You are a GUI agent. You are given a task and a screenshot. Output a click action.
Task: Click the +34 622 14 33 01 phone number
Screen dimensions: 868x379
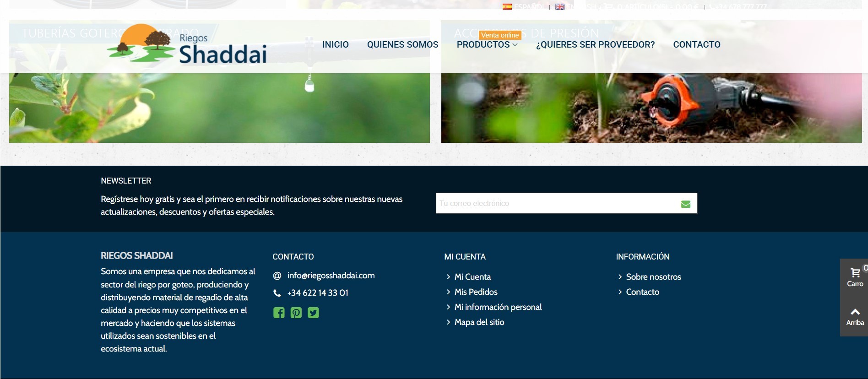318,293
